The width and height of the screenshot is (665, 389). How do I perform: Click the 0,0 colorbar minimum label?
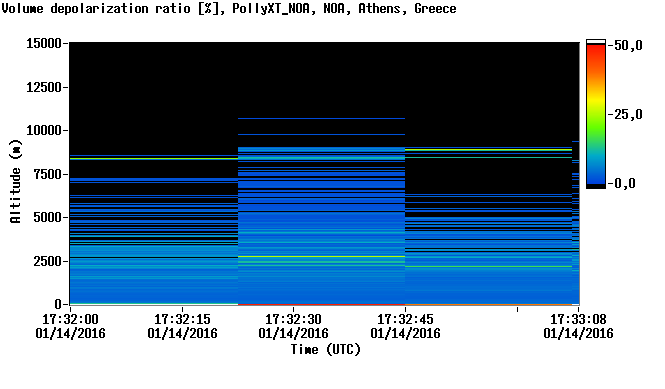click(x=624, y=184)
